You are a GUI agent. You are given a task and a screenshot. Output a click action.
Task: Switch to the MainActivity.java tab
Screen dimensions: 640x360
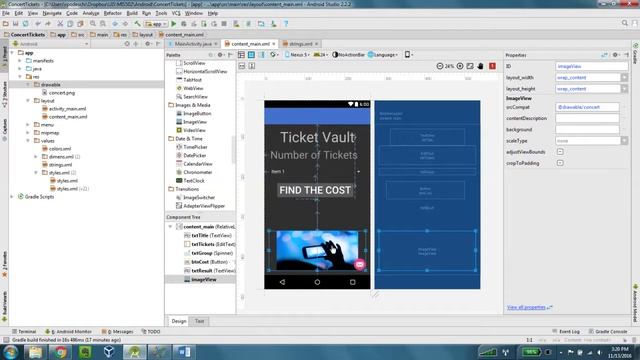[x=193, y=44]
